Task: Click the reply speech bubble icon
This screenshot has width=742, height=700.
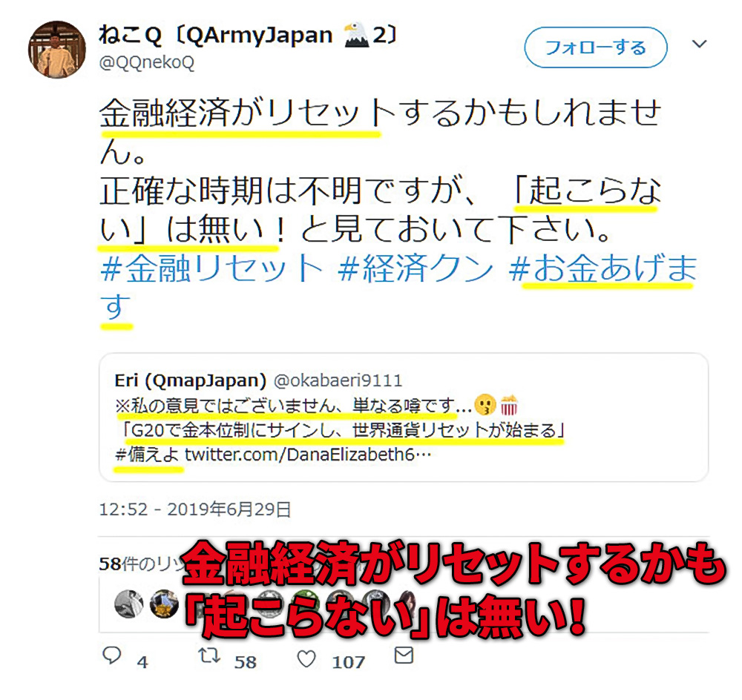Action: (112, 656)
